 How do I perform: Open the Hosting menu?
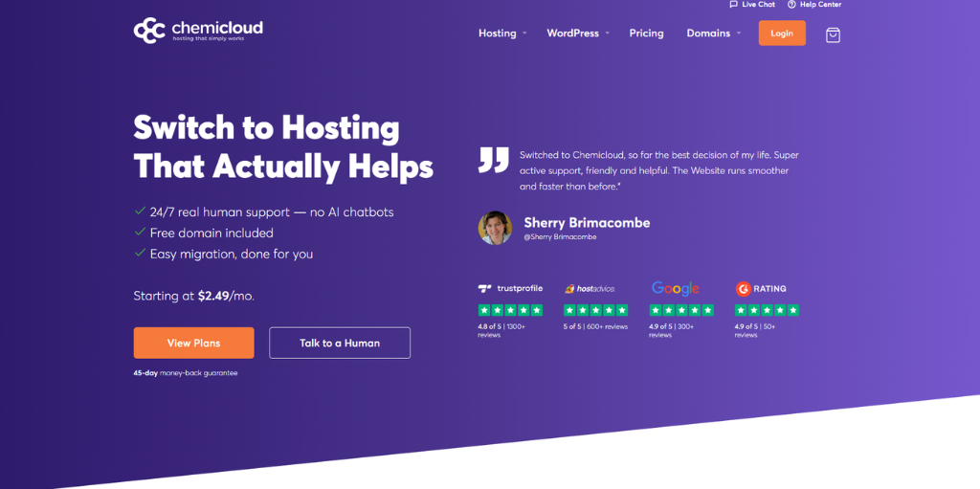coord(498,33)
